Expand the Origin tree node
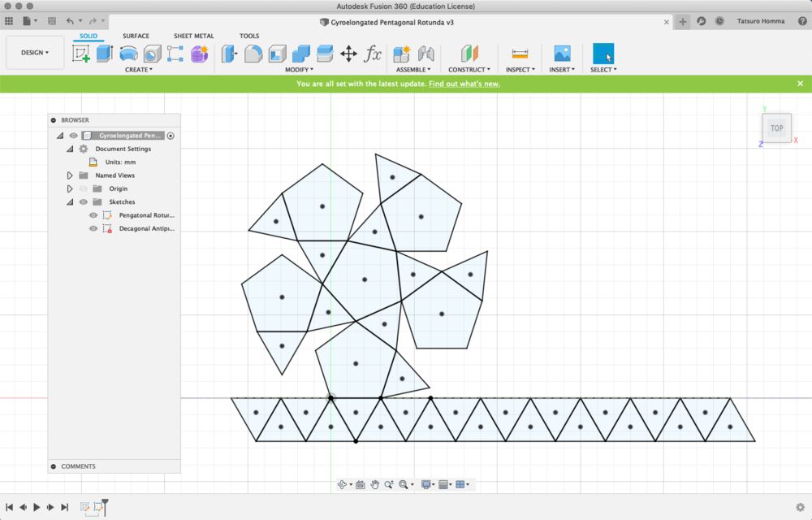812x520 pixels. [x=69, y=188]
